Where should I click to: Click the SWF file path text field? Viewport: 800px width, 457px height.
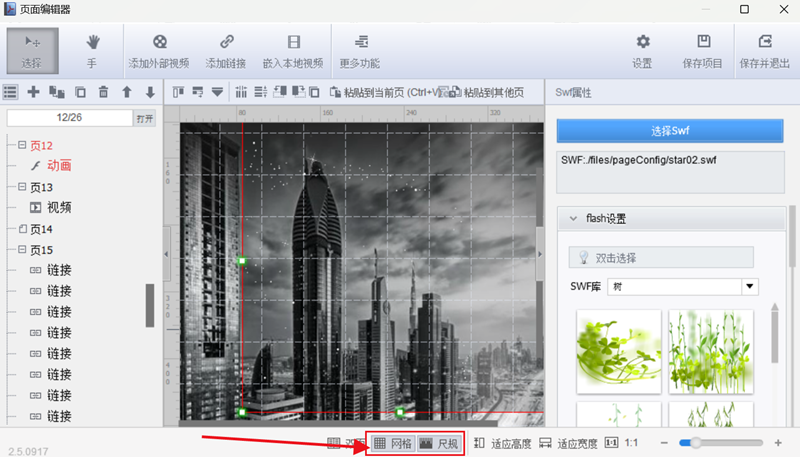coord(670,172)
